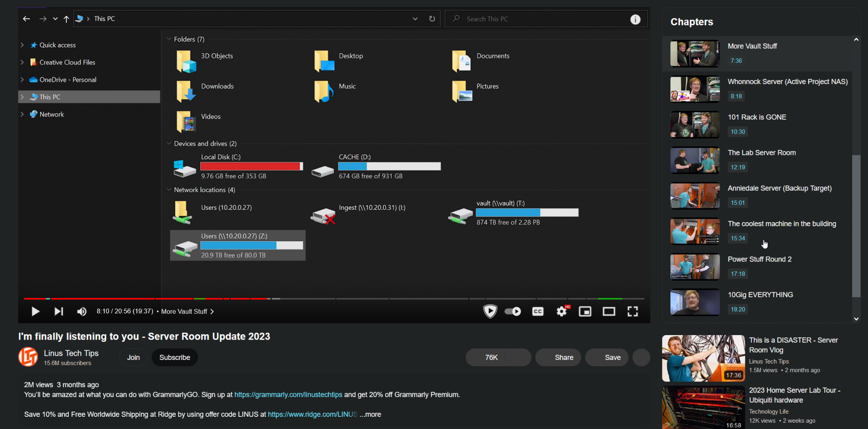This screenshot has height=429, width=868.
Task: Expand Creative Cloud Files node
Action: click(x=22, y=62)
